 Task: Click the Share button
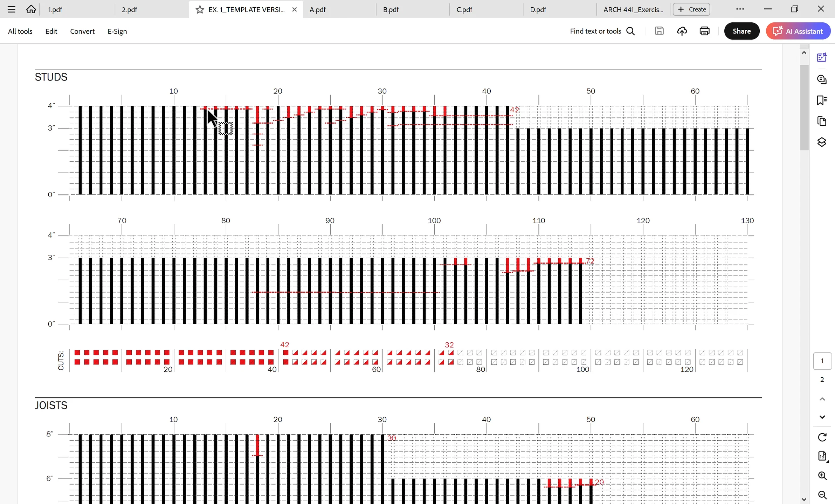741,31
